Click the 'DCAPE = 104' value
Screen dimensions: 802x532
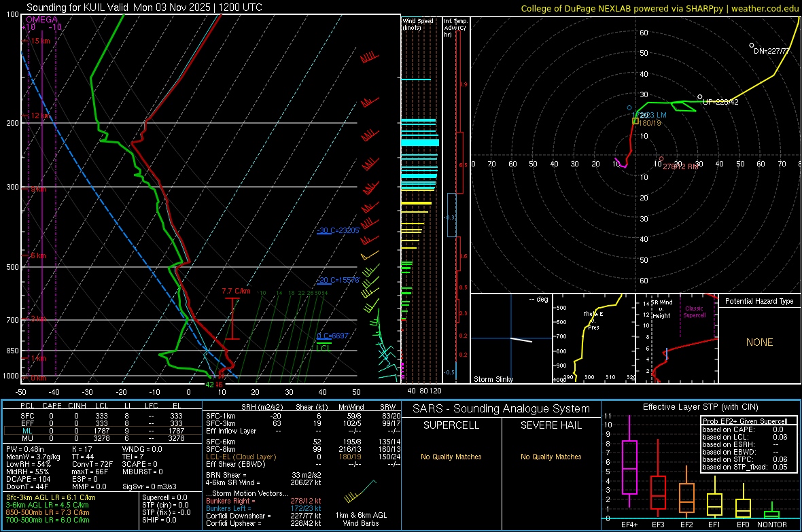pyautogui.click(x=28, y=479)
